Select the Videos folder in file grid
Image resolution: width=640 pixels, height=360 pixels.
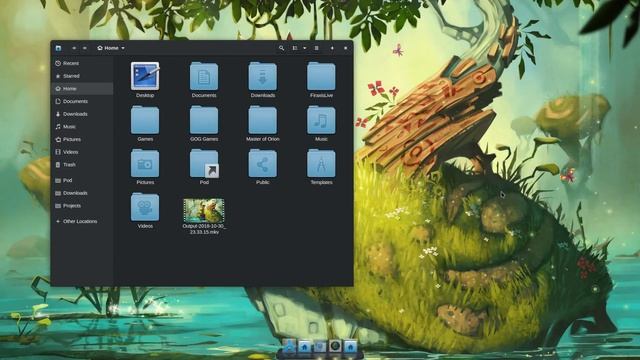pos(145,207)
